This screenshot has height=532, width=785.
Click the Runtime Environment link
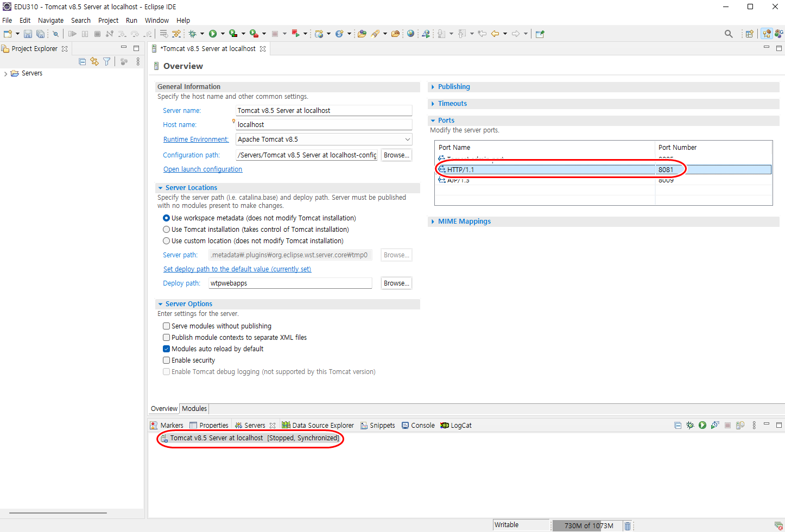(x=196, y=140)
